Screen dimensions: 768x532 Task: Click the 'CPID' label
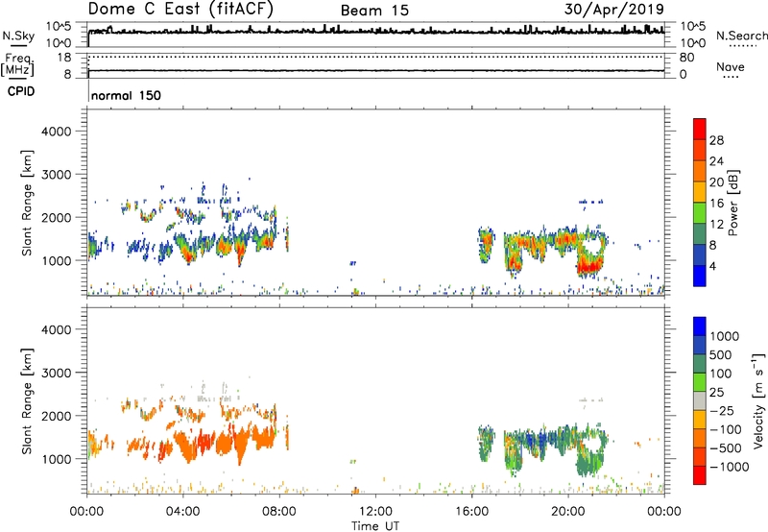coord(21,91)
